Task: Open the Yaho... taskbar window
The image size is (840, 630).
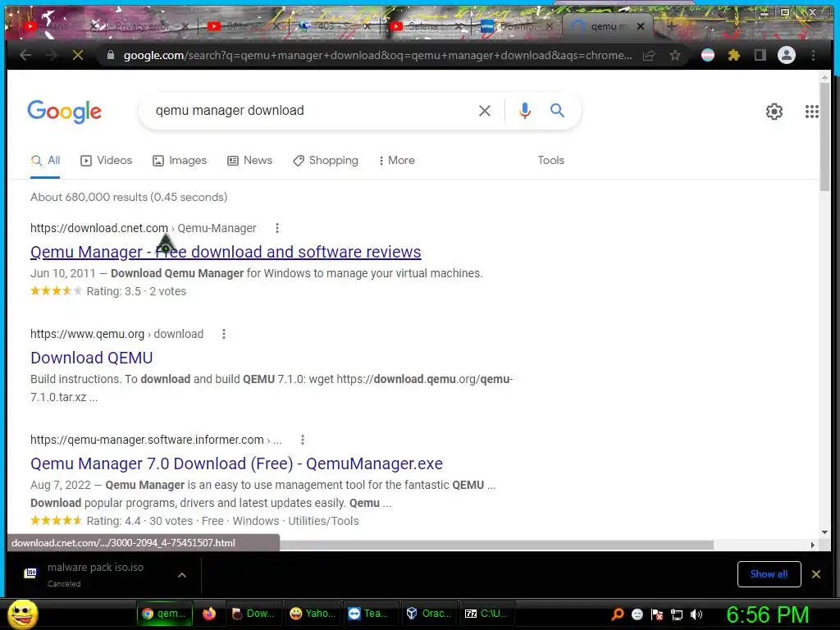Action: (x=313, y=614)
